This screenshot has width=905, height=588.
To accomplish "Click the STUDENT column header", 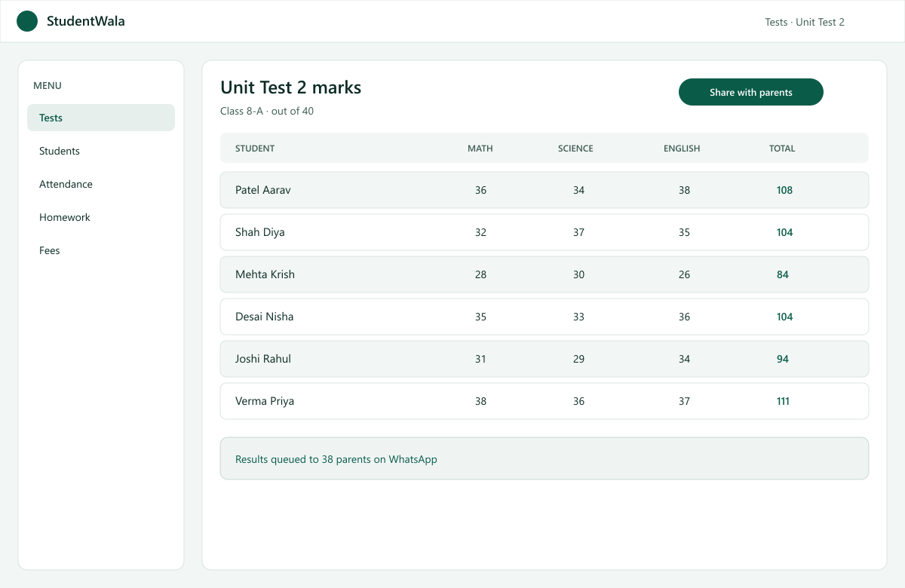I will click(255, 149).
